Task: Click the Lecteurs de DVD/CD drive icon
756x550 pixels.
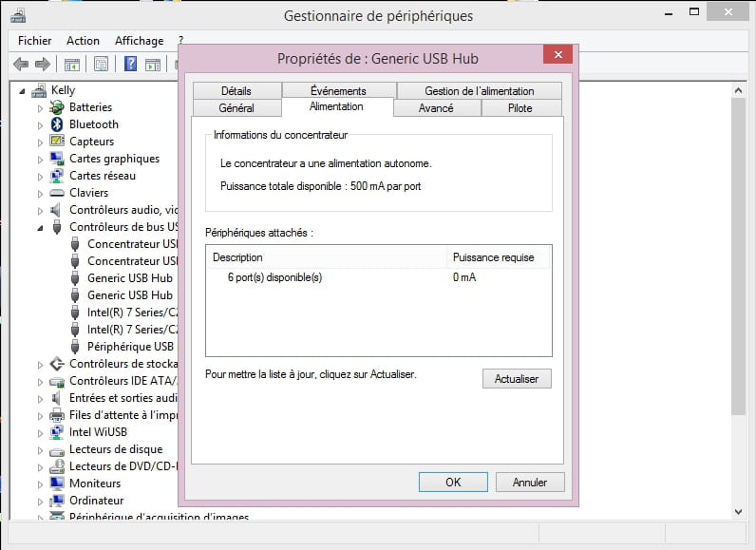Action: click(57, 466)
